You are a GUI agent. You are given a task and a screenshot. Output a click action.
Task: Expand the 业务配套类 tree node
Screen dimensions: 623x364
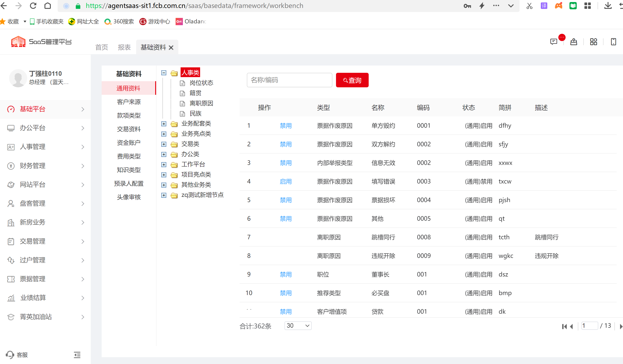[x=164, y=124]
